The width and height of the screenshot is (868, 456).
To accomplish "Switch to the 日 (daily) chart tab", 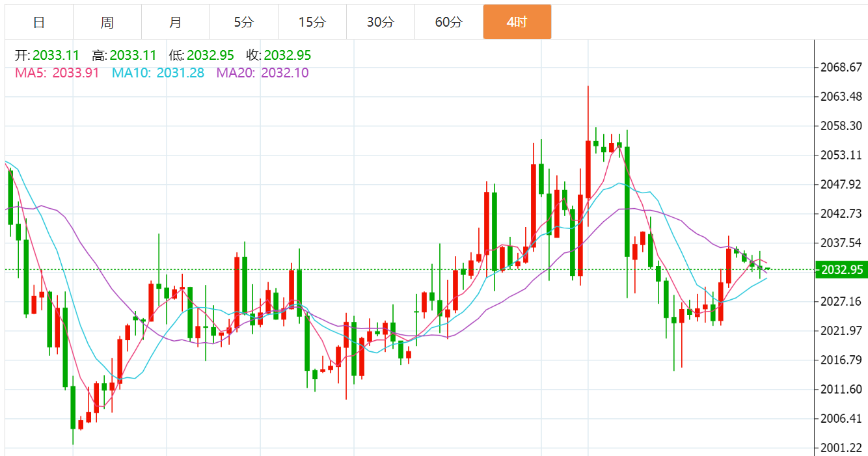I will (39, 22).
